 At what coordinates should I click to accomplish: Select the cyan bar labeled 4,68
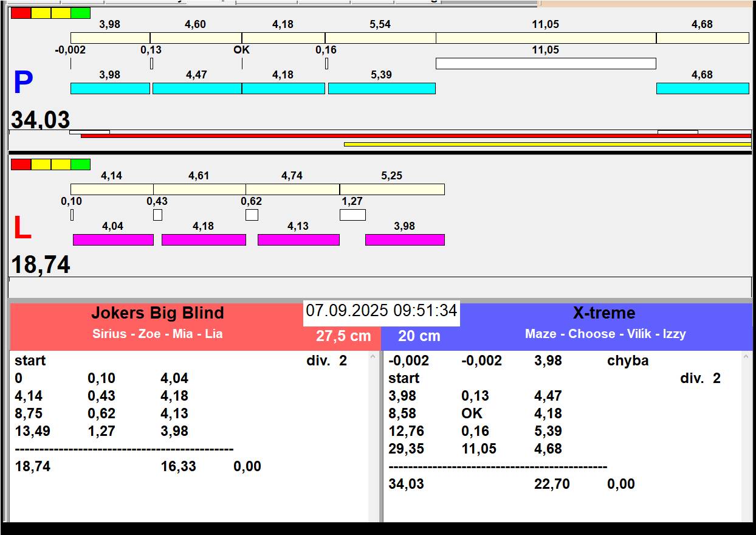point(703,88)
